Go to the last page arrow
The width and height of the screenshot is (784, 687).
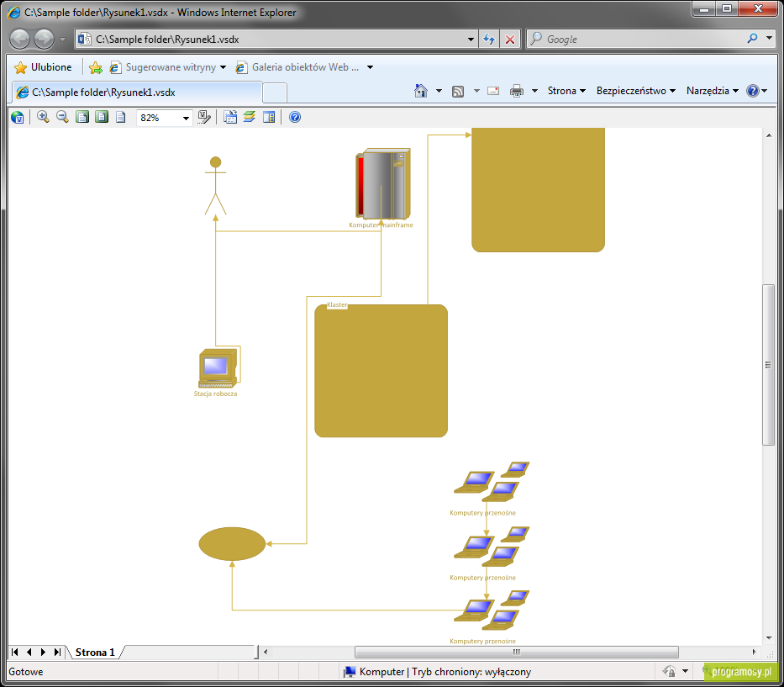(57, 652)
